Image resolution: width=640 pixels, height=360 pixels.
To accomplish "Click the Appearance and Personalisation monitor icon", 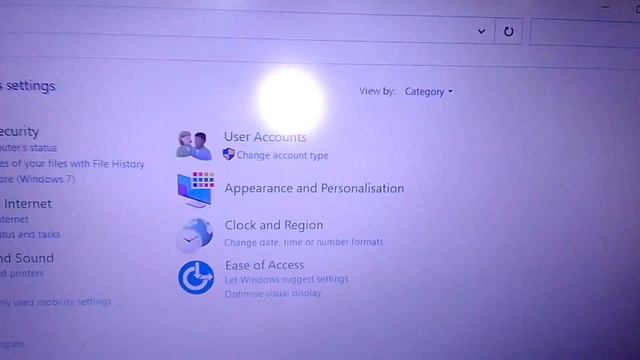I will pos(196,189).
